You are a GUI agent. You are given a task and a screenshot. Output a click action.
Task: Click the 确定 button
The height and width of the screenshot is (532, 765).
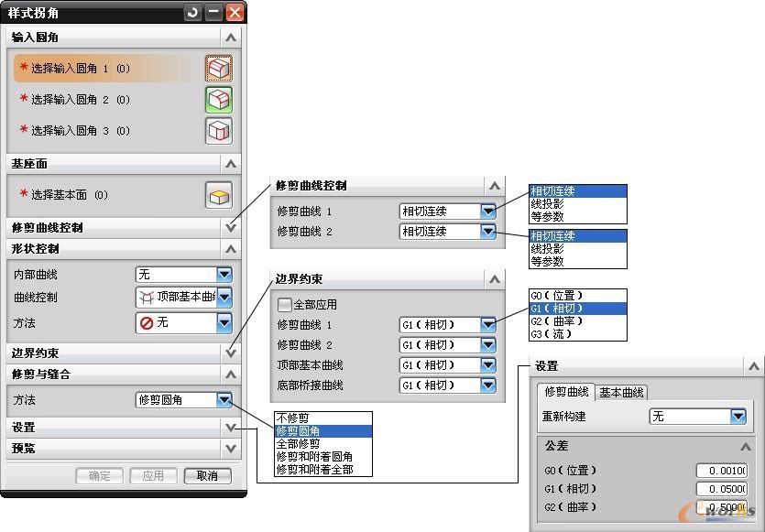click(99, 476)
